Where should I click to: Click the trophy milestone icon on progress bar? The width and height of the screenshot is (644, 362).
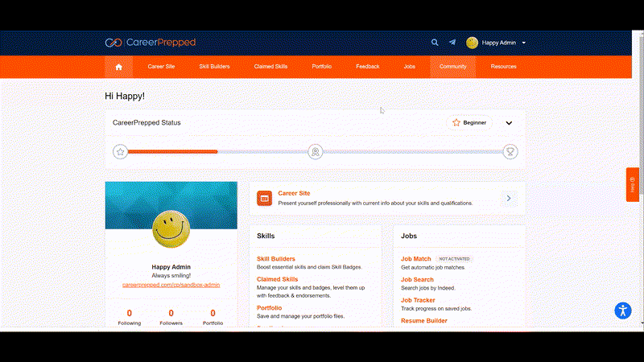pyautogui.click(x=510, y=152)
